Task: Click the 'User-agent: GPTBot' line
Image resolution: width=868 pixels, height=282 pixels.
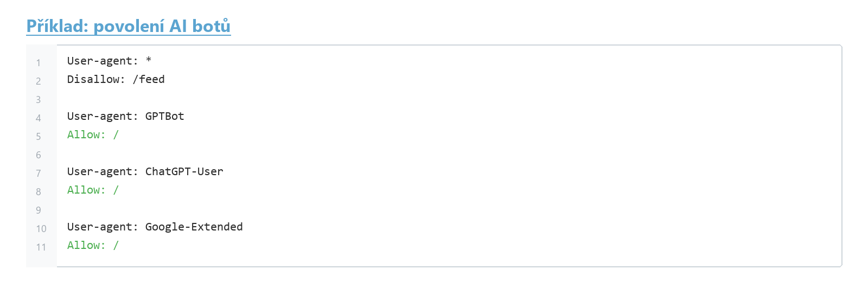Action: 125,116
